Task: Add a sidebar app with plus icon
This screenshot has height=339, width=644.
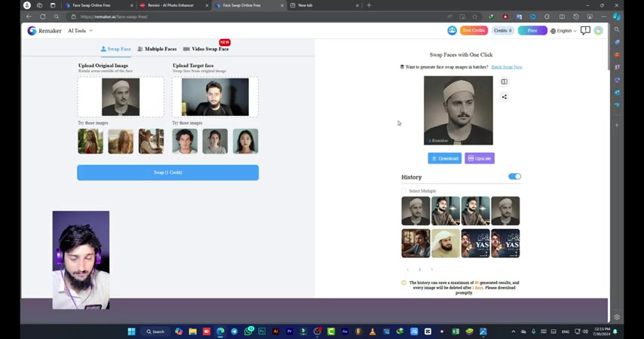Action: [617, 125]
